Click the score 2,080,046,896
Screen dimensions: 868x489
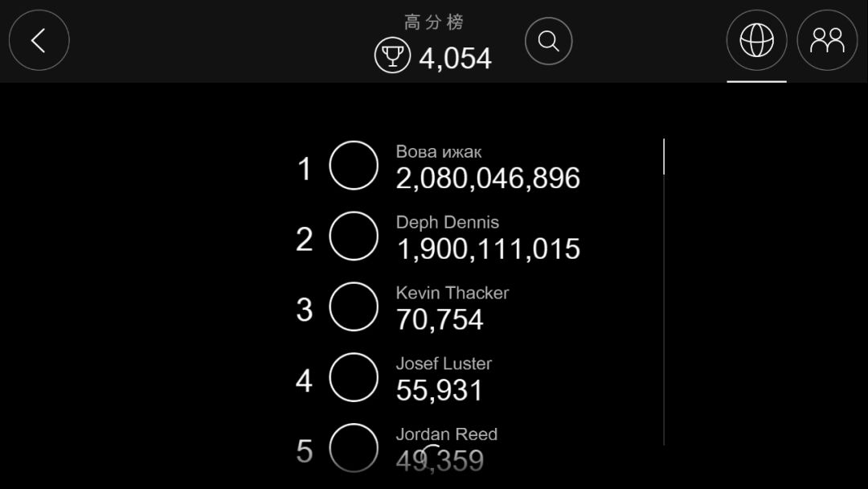488,179
